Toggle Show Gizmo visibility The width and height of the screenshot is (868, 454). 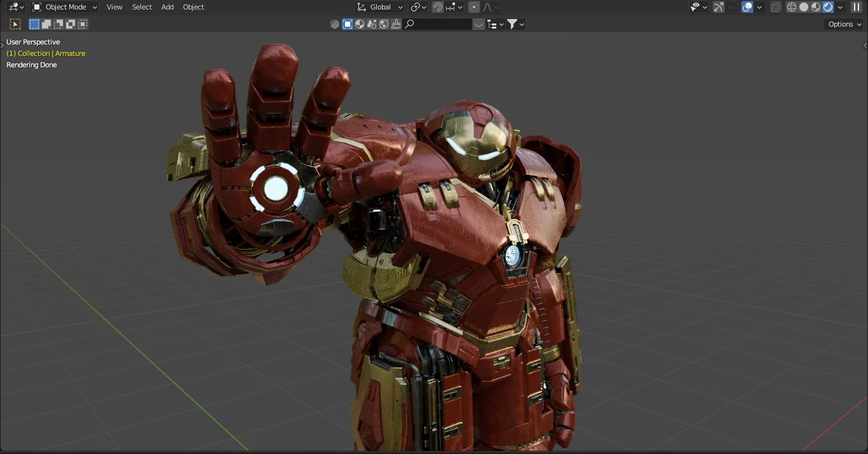point(719,7)
